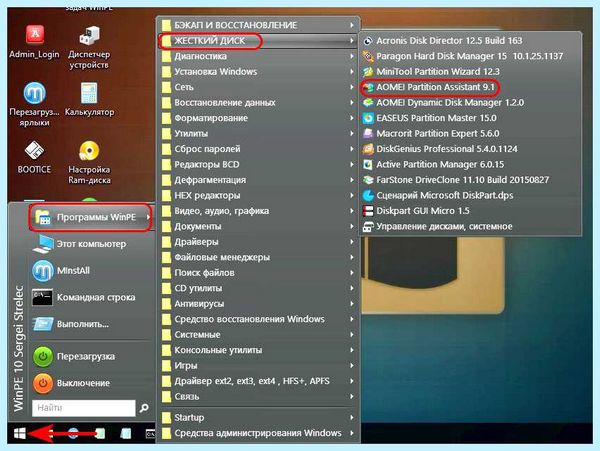The height and width of the screenshot is (451, 600).
Task: Expand the Восстановление данных submenu arrow
Action: click(x=352, y=103)
